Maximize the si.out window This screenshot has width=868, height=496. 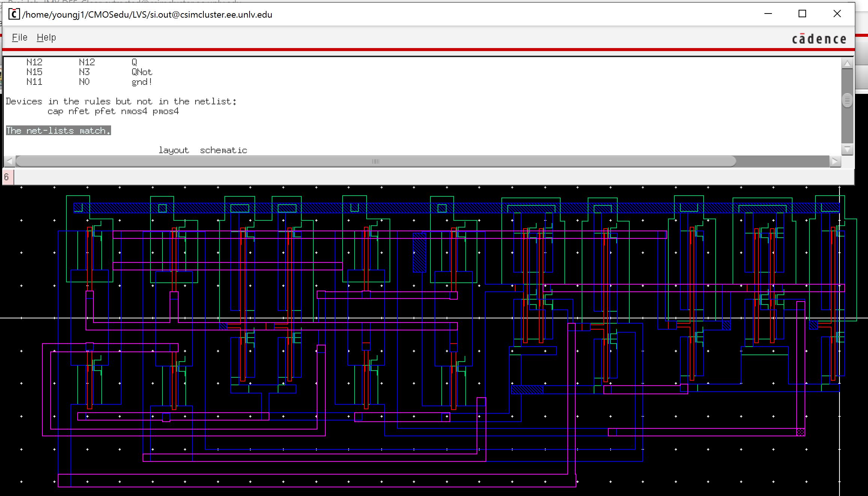click(x=802, y=14)
